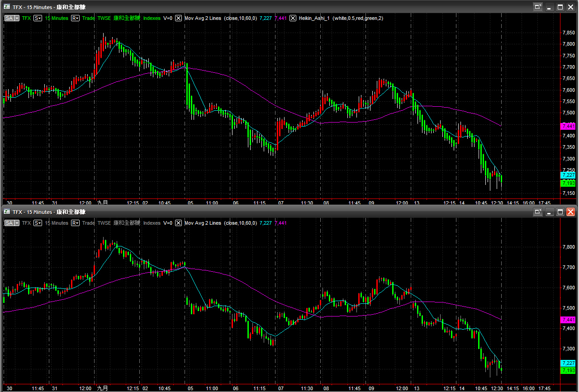Click (close,10,60,0) parameters in lower chart

click(x=240, y=223)
